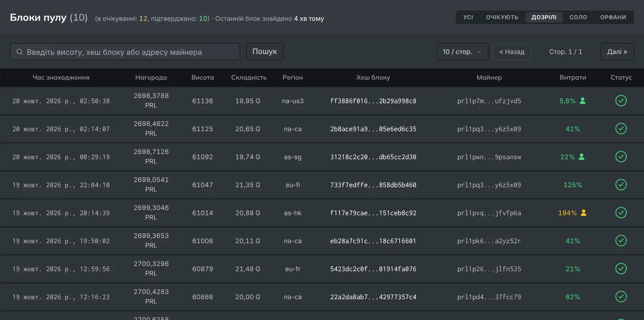Sort by the Складність column header
644x320 pixels.
coord(249,78)
